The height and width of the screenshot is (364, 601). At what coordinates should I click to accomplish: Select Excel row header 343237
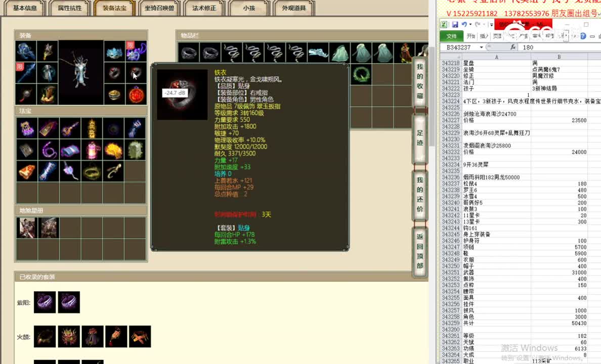click(x=450, y=184)
